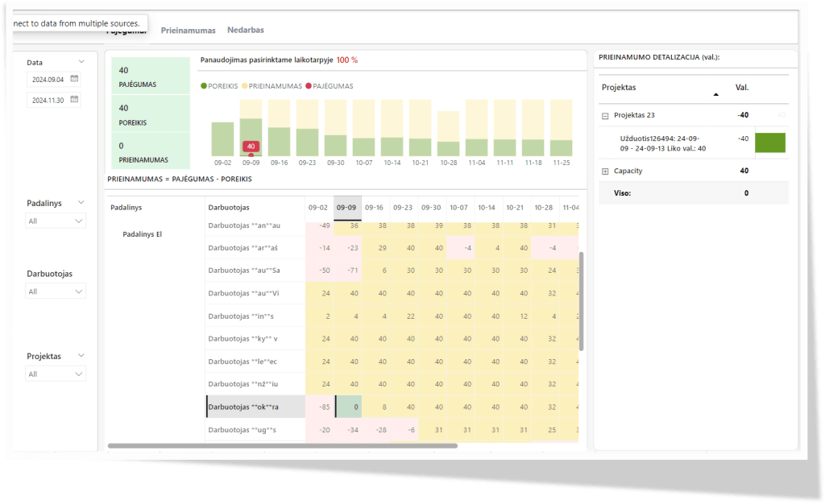Open calendar picker for end date 2024.11.30

(74, 100)
